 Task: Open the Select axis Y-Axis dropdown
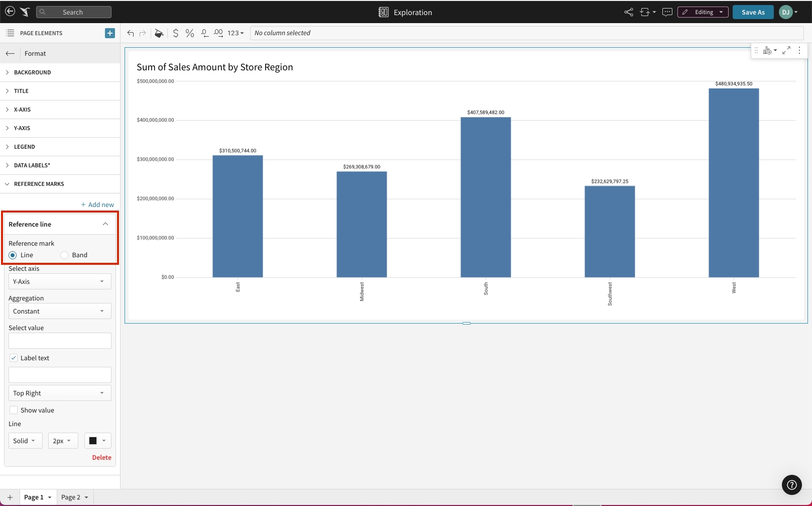(x=60, y=282)
